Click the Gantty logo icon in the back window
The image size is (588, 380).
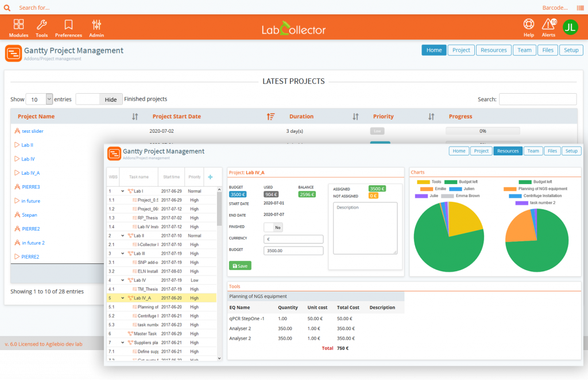point(14,53)
